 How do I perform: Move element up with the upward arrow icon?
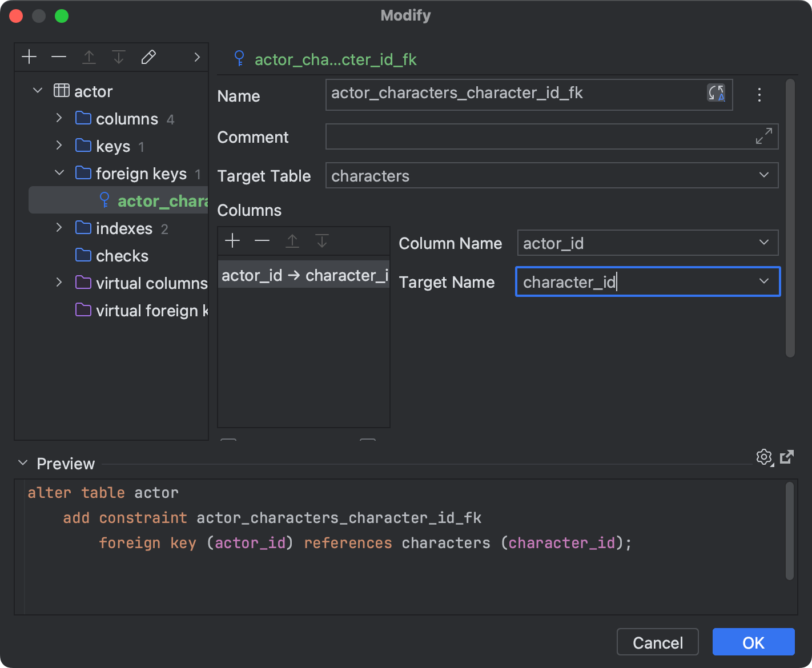89,57
